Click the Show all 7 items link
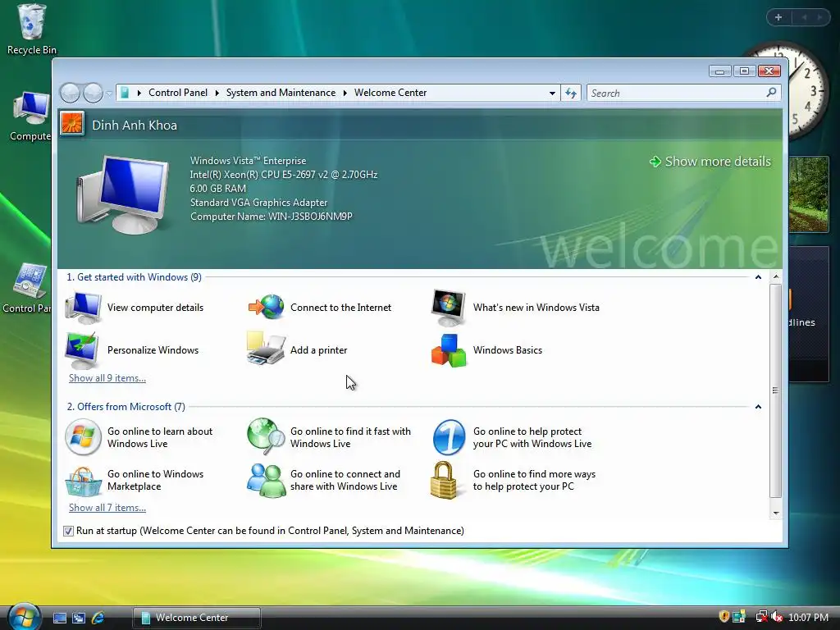 point(107,508)
